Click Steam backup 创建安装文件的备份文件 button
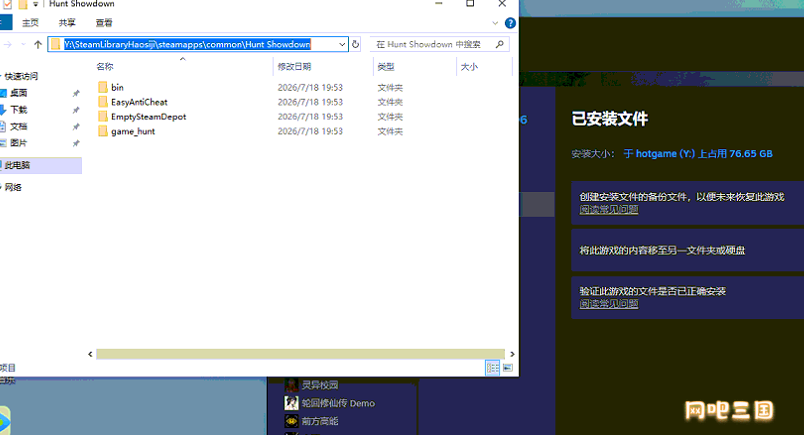 [688, 203]
